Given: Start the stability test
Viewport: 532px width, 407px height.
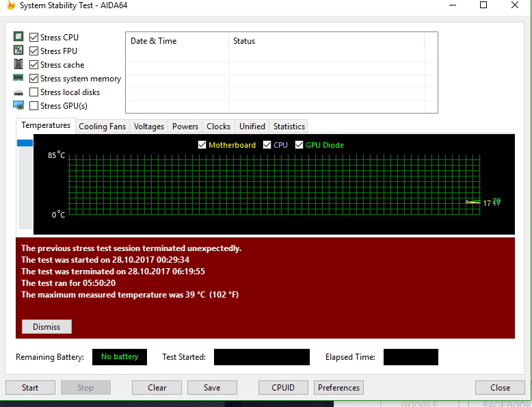Looking at the screenshot, I should (x=30, y=388).
